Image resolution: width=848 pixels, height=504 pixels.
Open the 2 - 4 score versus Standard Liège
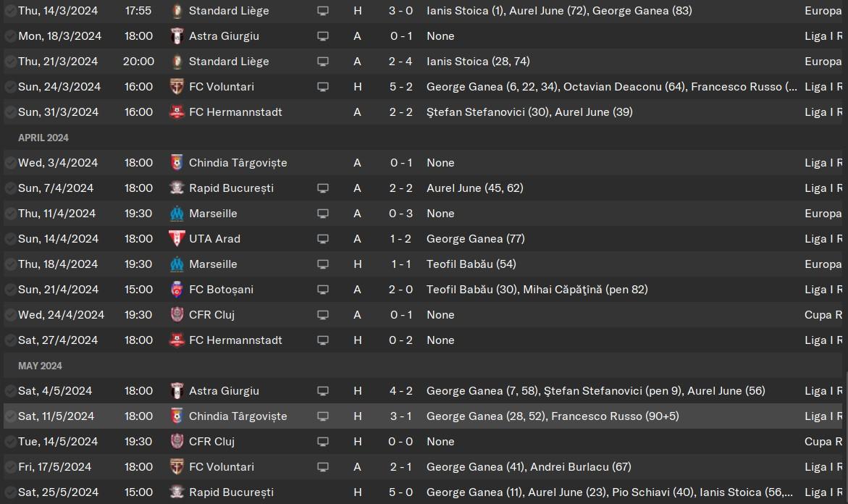[400, 61]
